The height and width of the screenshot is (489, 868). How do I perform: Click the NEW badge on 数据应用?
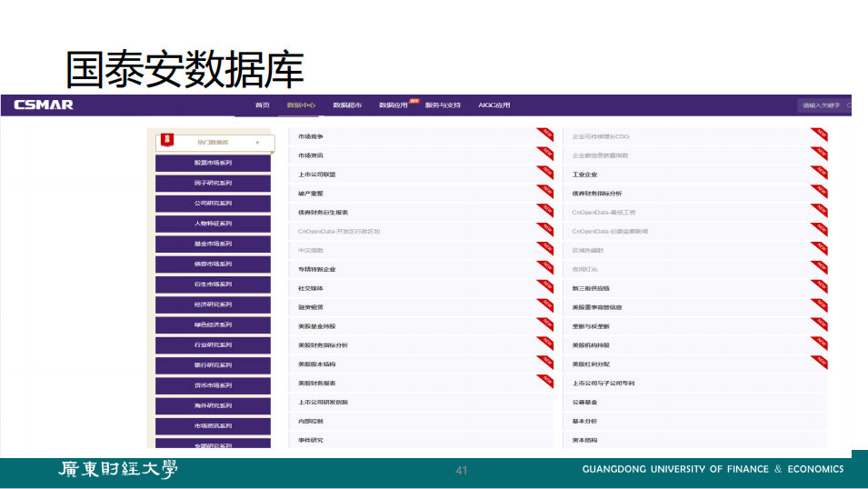click(x=414, y=100)
